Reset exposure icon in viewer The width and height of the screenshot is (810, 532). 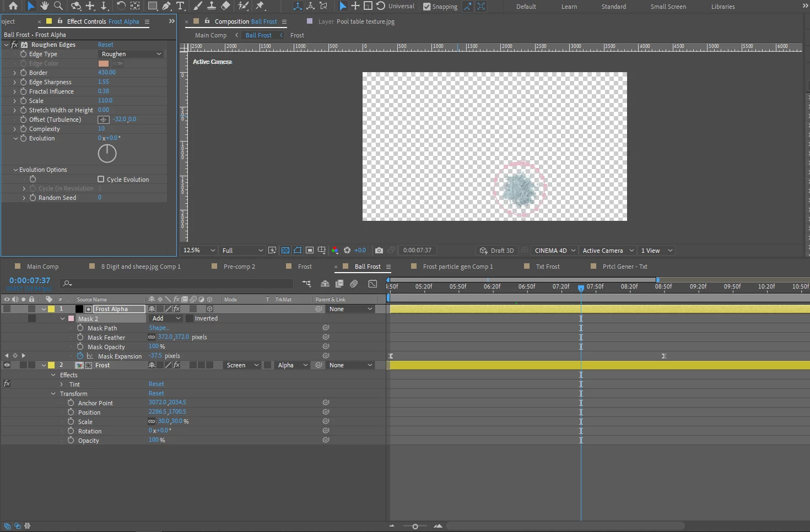[347, 250]
